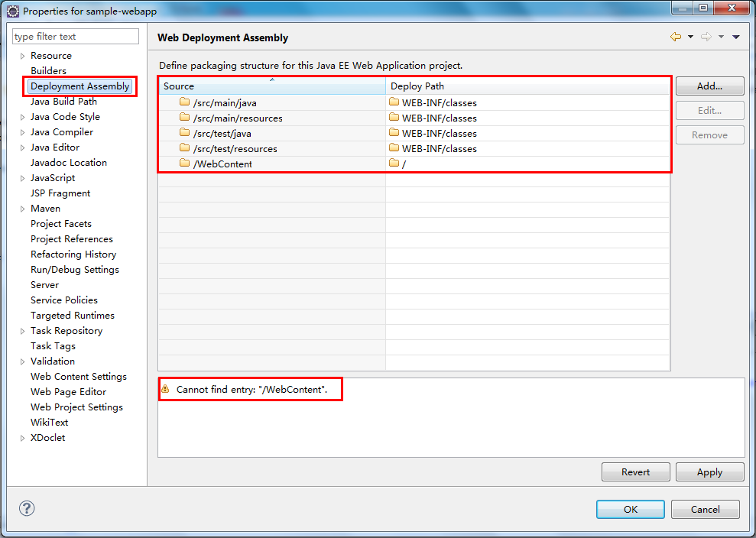Open the back history dropdown arrow
Viewport: 756px width, 538px height.
[x=690, y=37]
